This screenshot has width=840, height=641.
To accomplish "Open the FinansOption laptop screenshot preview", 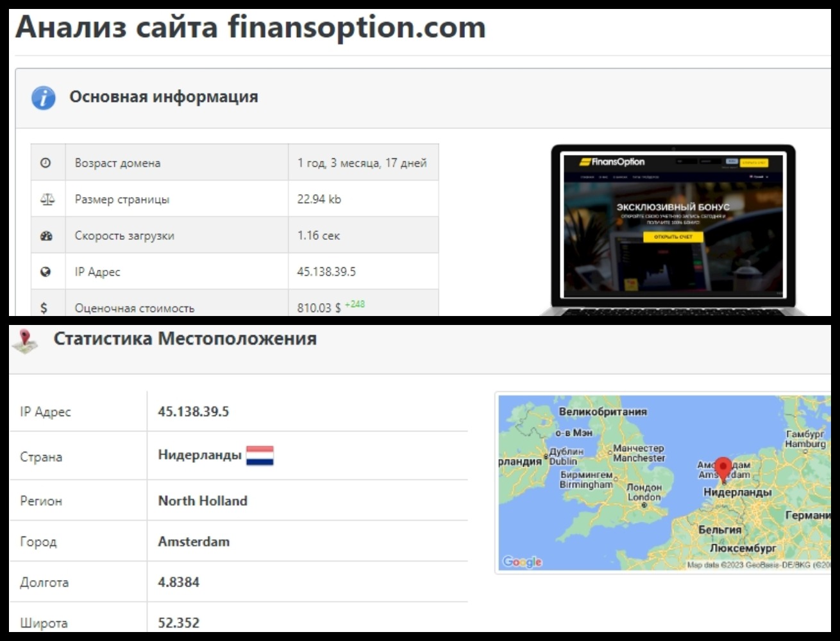I will pos(673,229).
